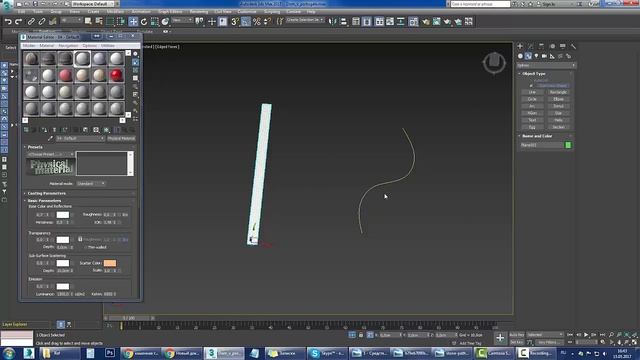This screenshot has height=360, width=640.
Task: Open Modes menu in Material Editor
Action: [29, 46]
